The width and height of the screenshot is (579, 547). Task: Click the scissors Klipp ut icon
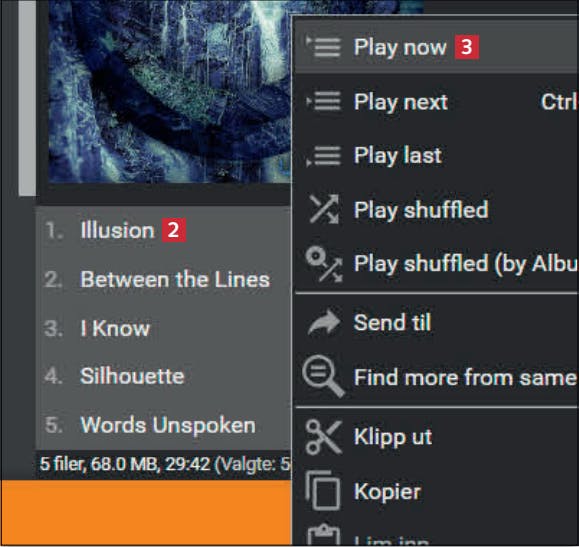pos(323,437)
